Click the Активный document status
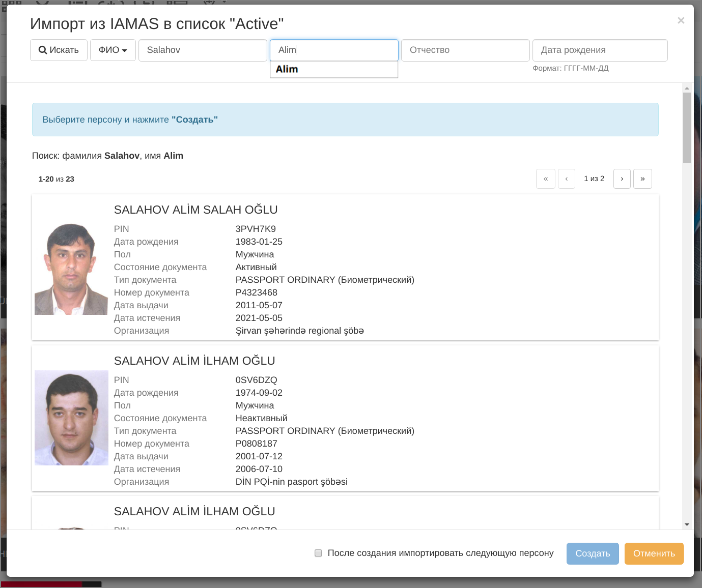This screenshot has width=702, height=588. click(256, 267)
